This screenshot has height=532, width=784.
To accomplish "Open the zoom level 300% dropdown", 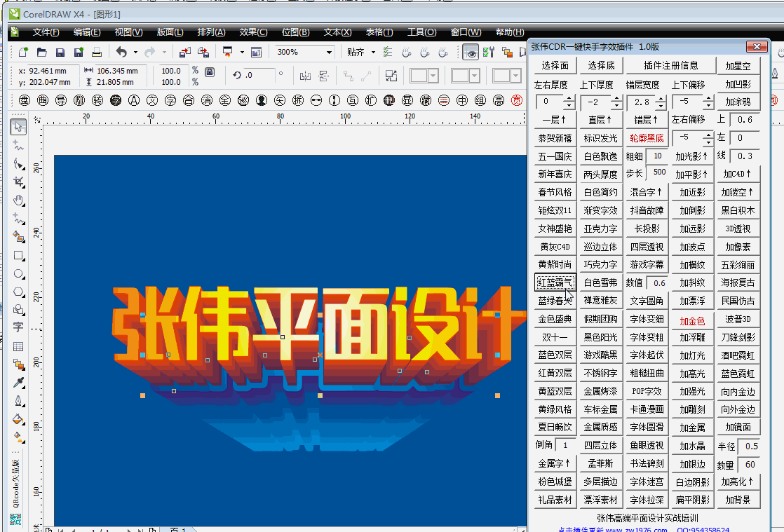I will (329, 52).
